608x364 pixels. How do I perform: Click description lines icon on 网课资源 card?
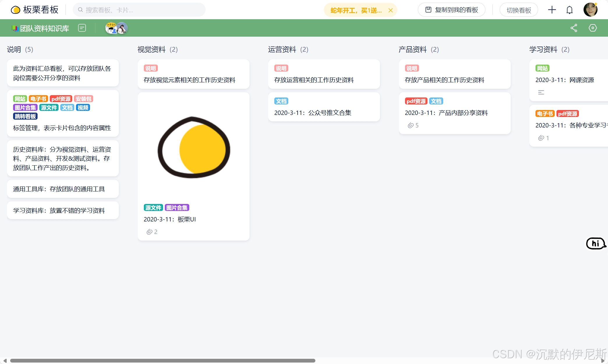coord(541,93)
